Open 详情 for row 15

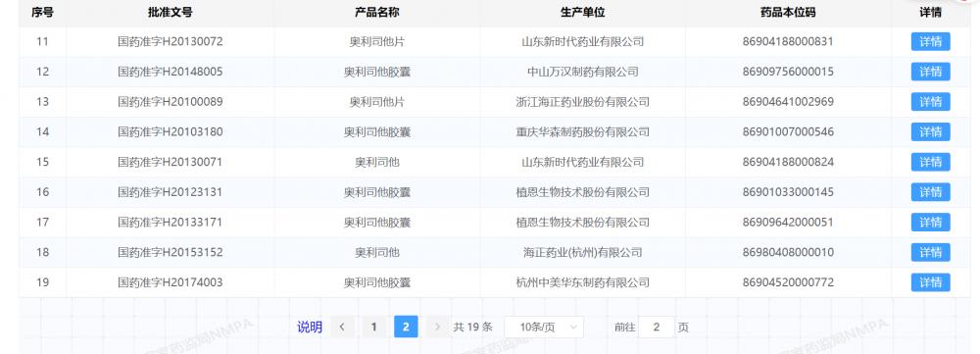[930, 162]
